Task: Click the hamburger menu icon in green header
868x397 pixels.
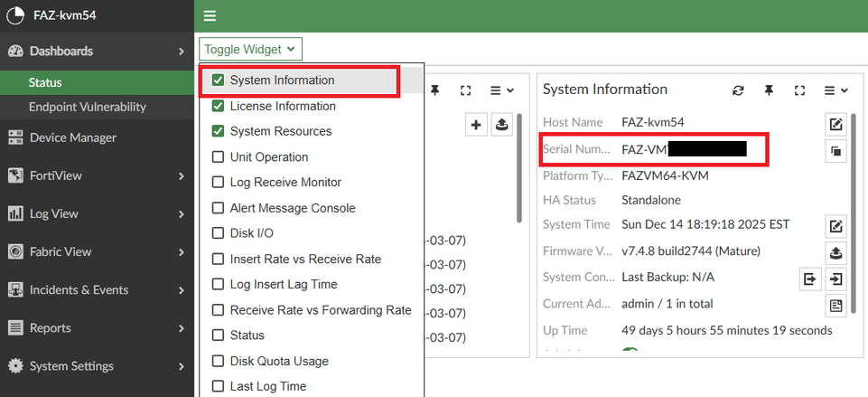Action: 210,16
